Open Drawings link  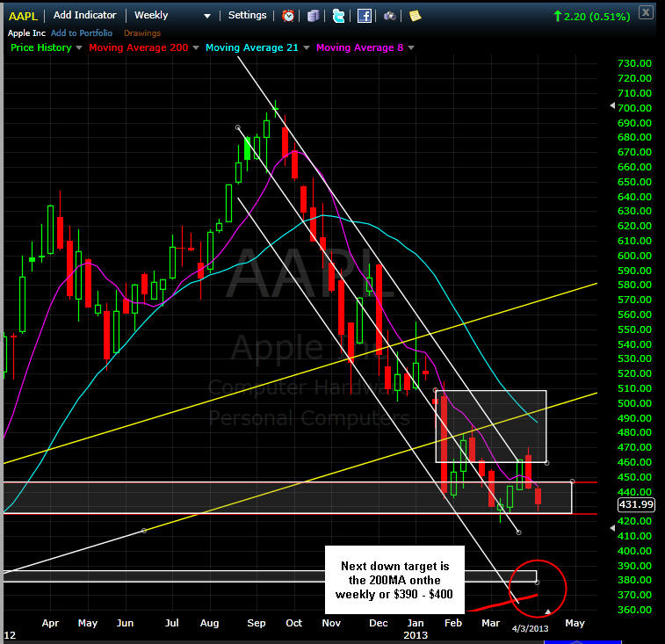[142, 33]
